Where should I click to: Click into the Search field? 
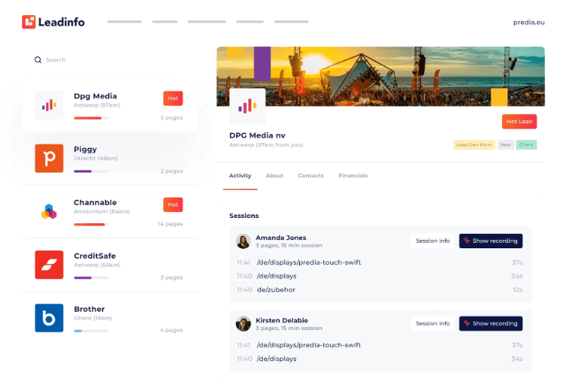pos(110,60)
